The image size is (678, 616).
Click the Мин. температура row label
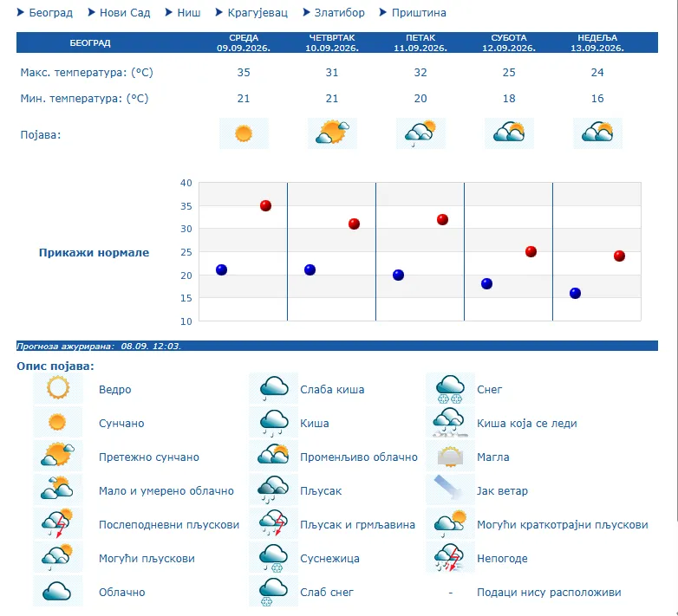84,99
